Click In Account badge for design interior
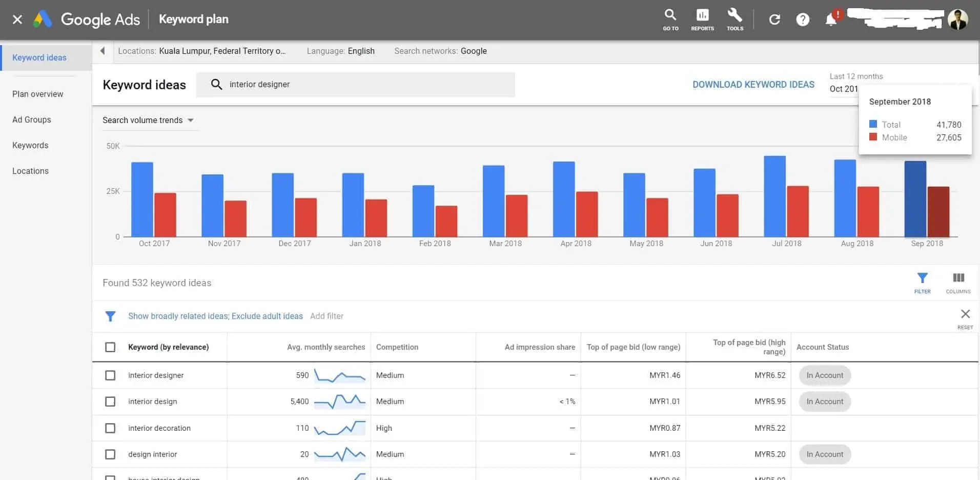Image resolution: width=980 pixels, height=480 pixels. [825, 454]
